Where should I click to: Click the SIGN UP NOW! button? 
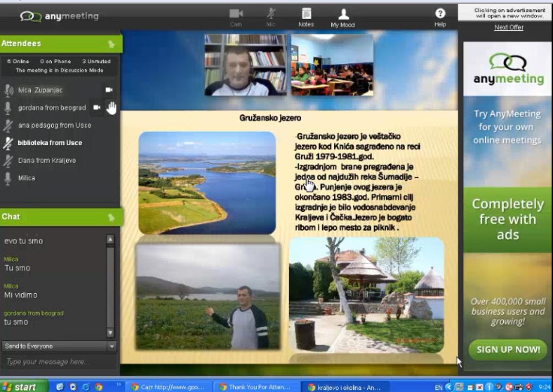click(x=507, y=349)
